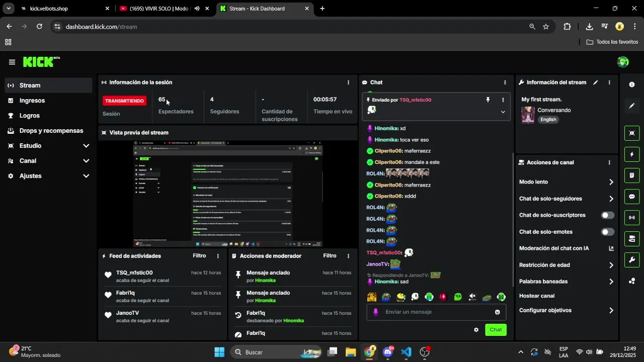This screenshot has width=644, height=362.
Task: Open chat settings gear icon
Action: click(476, 330)
